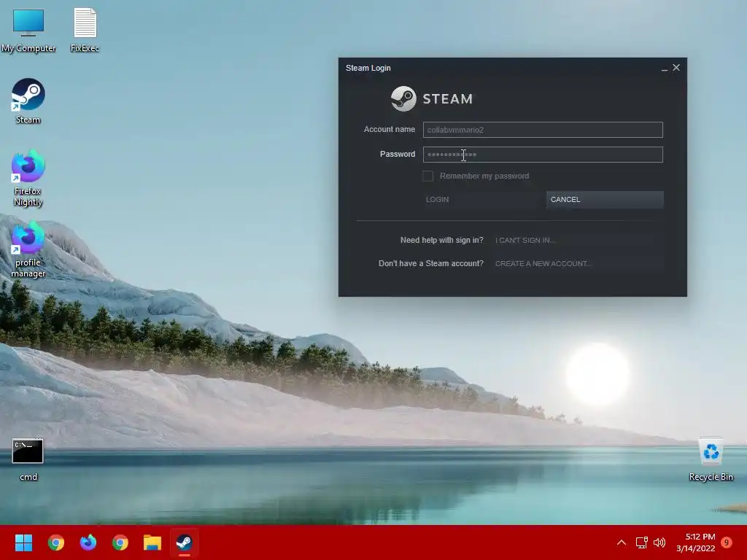Screen dimensions: 747x560
Task: Select the Firefox Nightly desktop shortcut
Action: click(x=28, y=178)
